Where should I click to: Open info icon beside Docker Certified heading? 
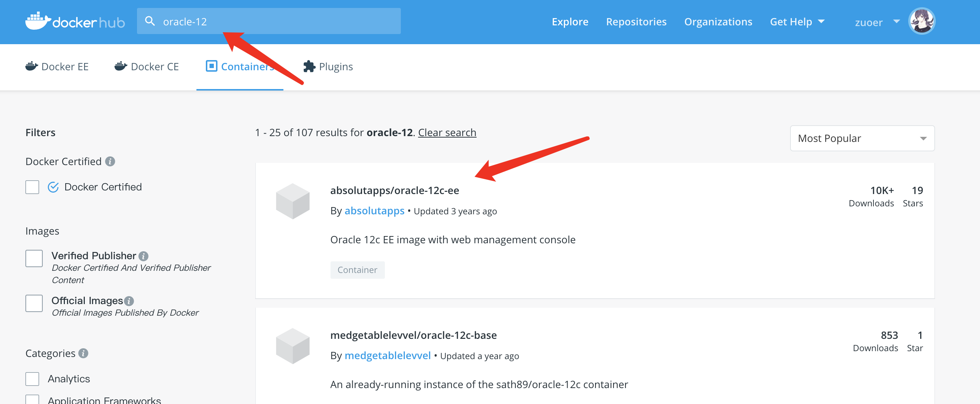(x=110, y=161)
